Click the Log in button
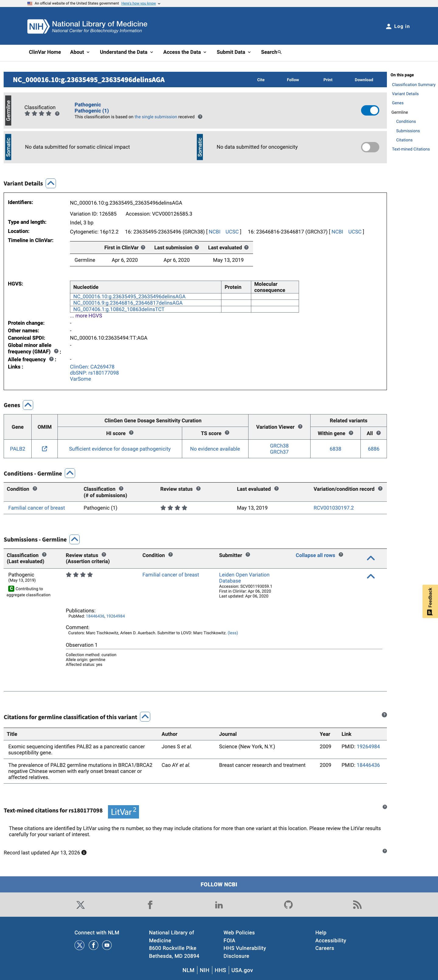Viewport: 438px width, 980px height. pyautogui.click(x=398, y=26)
